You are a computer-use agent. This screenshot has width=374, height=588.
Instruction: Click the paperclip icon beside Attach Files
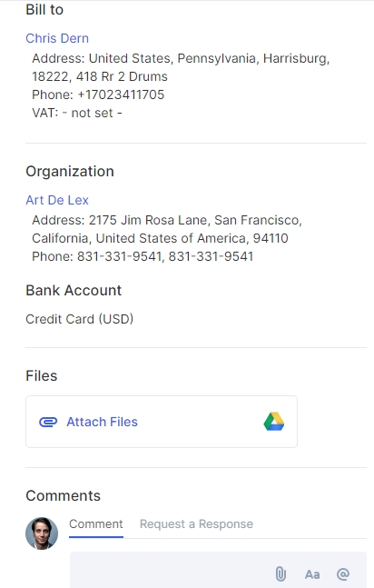48,422
